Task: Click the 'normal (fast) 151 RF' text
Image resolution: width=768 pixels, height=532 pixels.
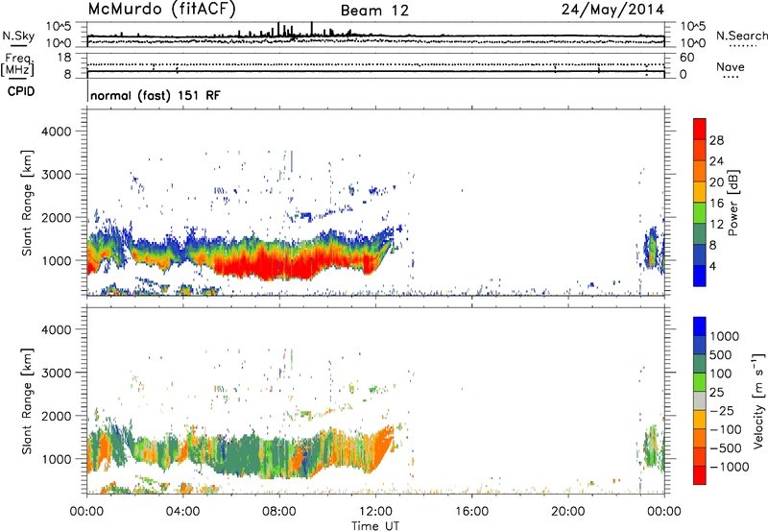Action: coord(156,95)
